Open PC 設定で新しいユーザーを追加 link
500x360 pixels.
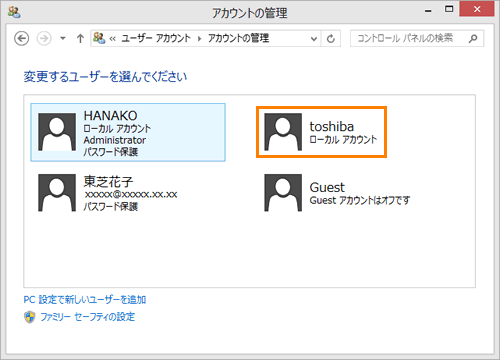point(85,300)
